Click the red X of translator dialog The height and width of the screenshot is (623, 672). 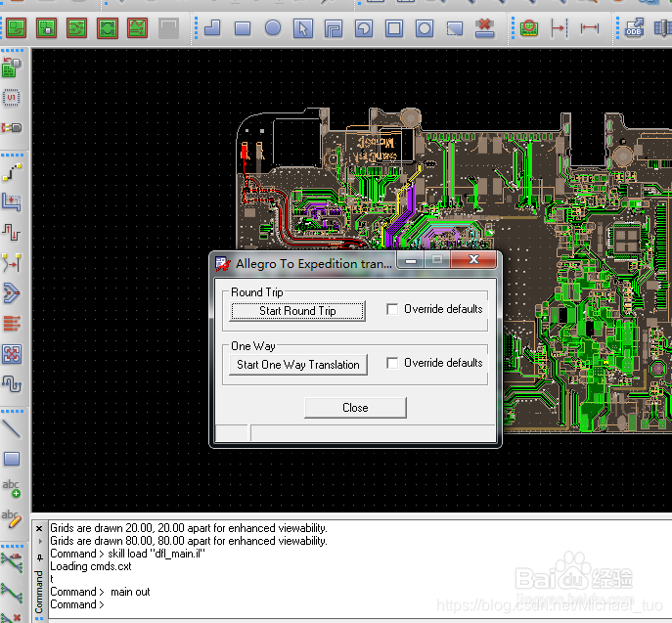coord(473,259)
